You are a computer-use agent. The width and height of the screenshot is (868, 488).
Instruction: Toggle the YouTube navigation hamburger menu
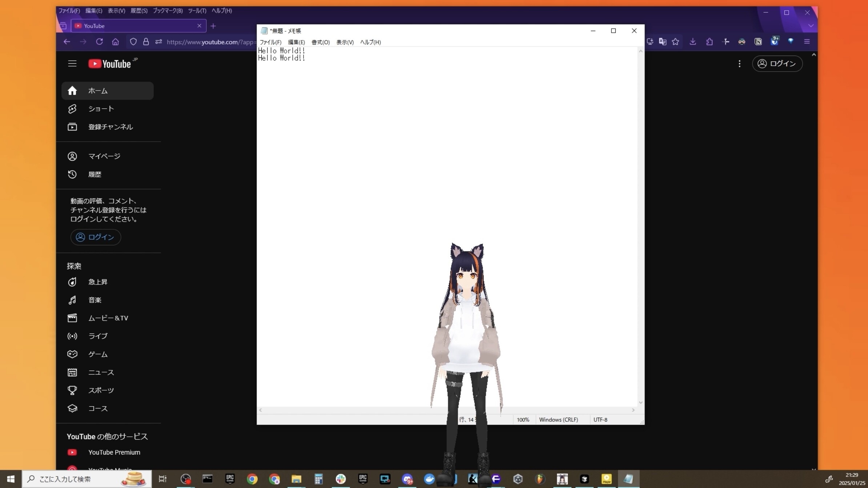coord(72,63)
